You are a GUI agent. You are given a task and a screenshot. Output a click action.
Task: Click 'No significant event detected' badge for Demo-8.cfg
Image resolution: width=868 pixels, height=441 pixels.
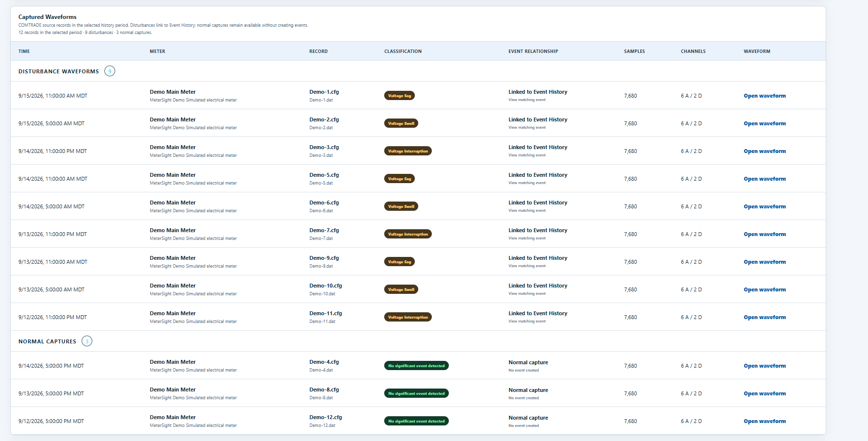click(x=416, y=393)
